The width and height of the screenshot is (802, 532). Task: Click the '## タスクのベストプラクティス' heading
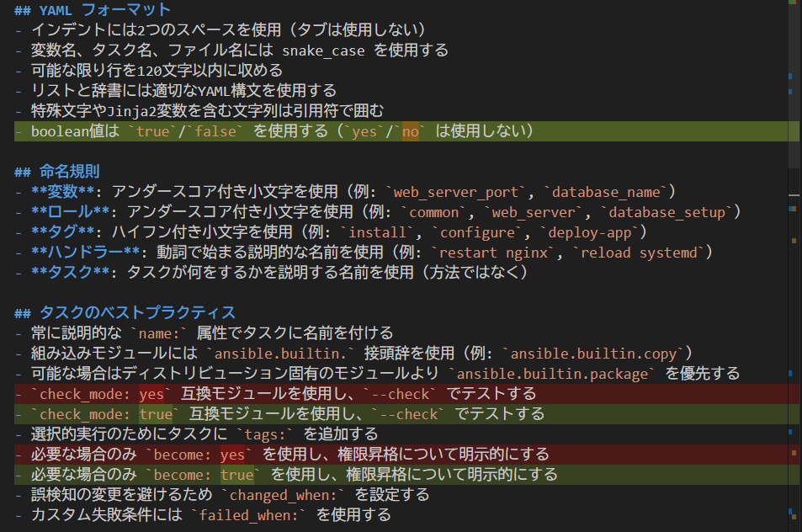[125, 313]
